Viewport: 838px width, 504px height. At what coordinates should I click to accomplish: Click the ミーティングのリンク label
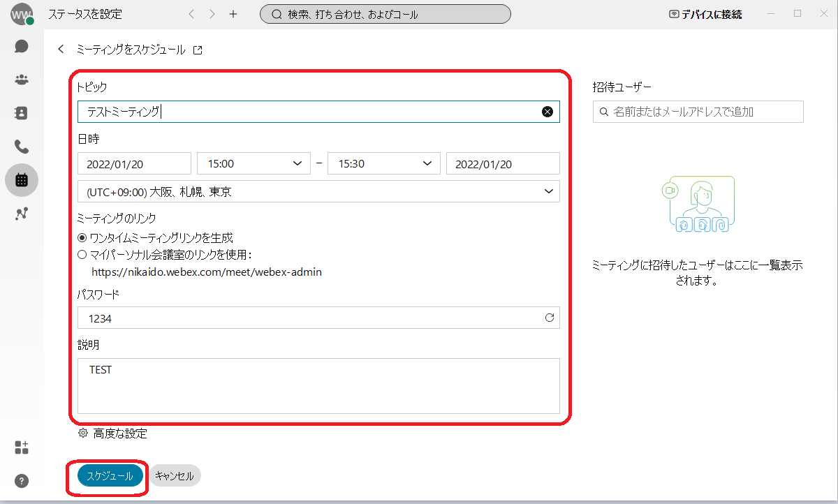[117, 218]
